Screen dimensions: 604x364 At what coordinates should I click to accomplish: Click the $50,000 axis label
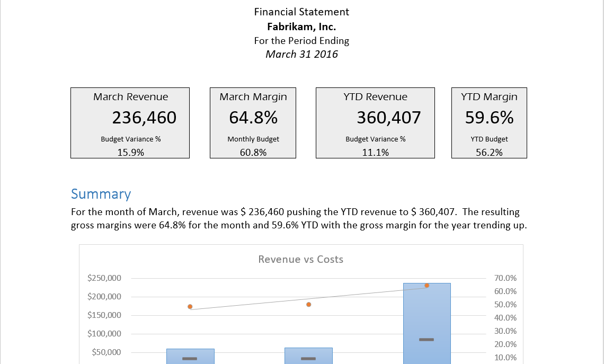tap(106, 352)
